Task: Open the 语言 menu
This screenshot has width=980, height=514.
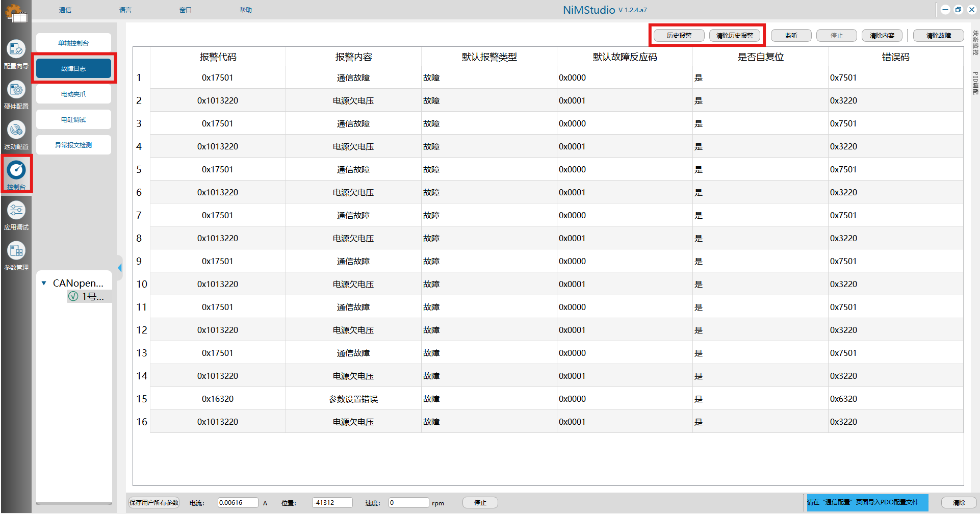Action: 125,10
